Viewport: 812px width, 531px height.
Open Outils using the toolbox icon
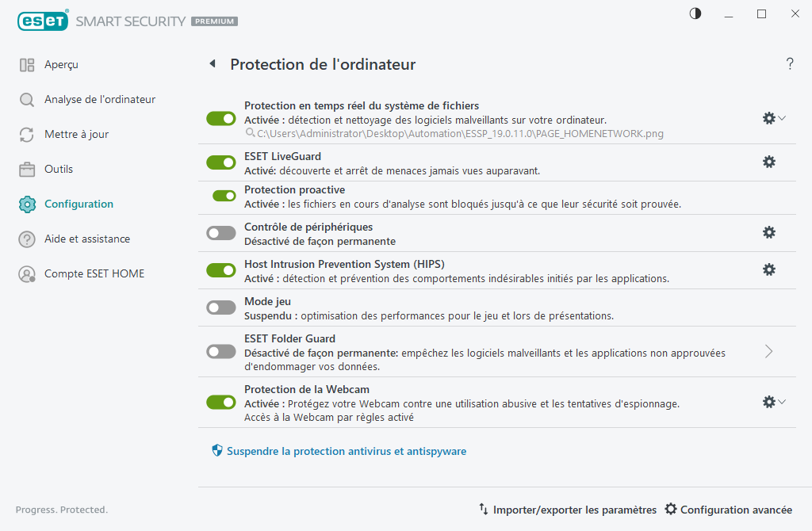click(x=26, y=169)
